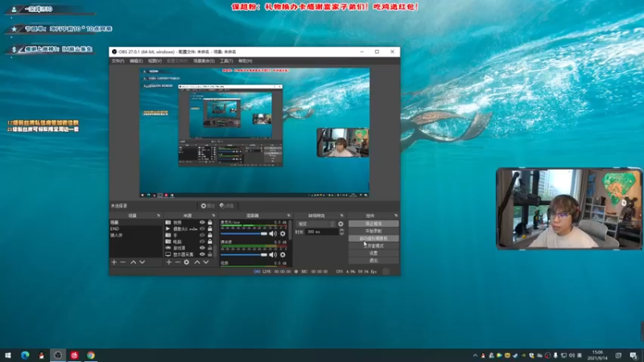Open the 编辑(E) menu

(x=136, y=61)
